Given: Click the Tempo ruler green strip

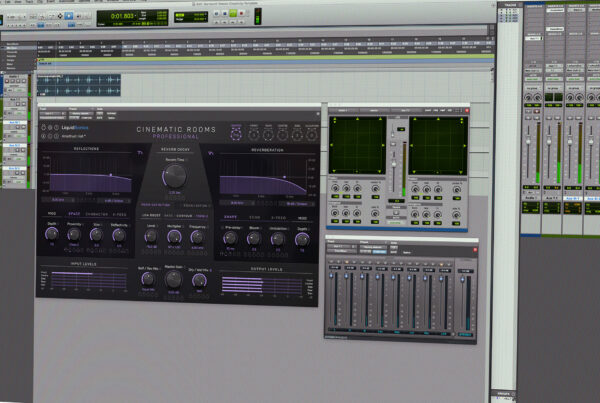Looking at the screenshot, I should point(265,57).
